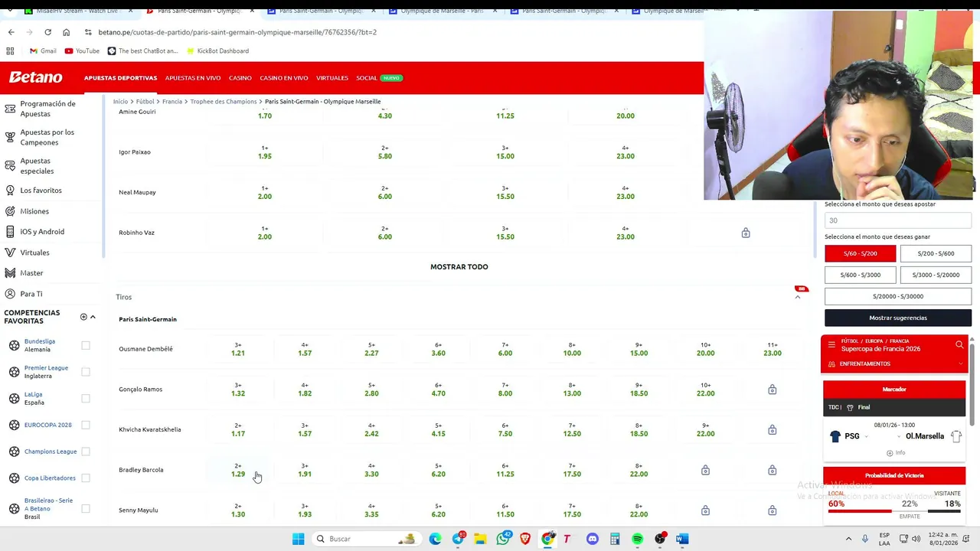Click the bet amount input field
The height and width of the screenshot is (551, 980).
click(x=898, y=220)
